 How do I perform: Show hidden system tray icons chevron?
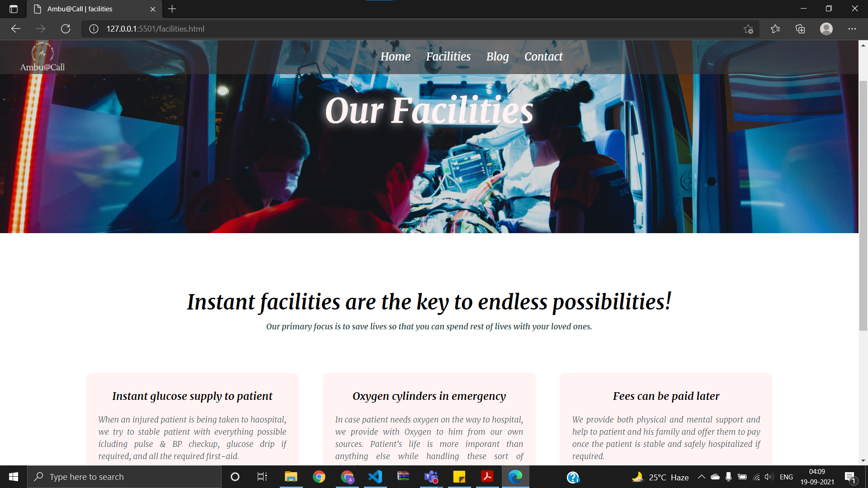tap(702, 477)
